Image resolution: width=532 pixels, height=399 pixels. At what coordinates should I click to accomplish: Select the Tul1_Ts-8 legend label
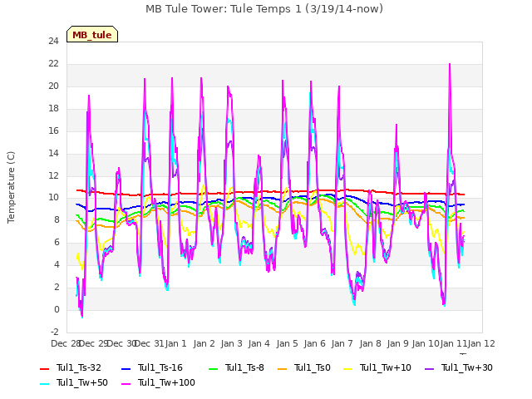[x=244, y=367]
